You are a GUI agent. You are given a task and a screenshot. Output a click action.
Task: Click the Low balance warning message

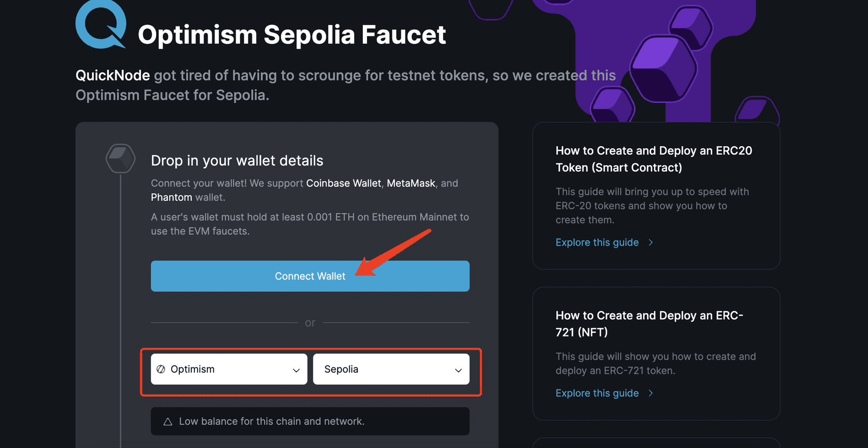click(x=271, y=421)
